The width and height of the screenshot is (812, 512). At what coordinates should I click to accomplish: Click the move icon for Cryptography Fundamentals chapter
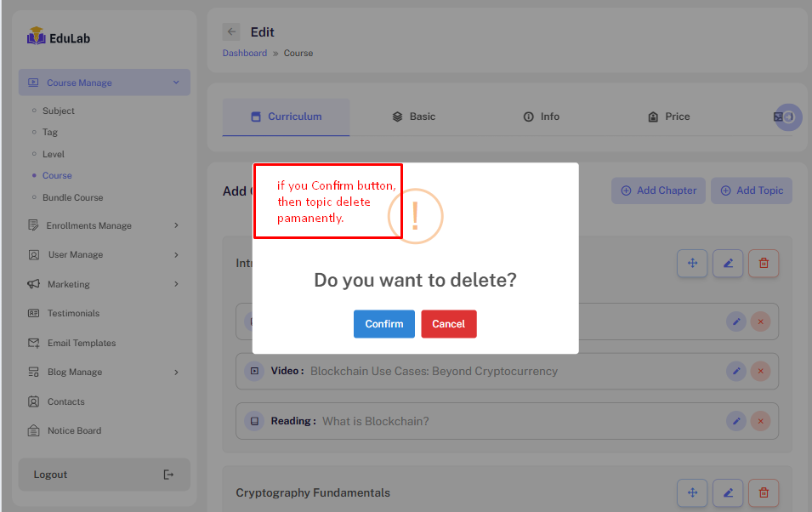(692, 492)
